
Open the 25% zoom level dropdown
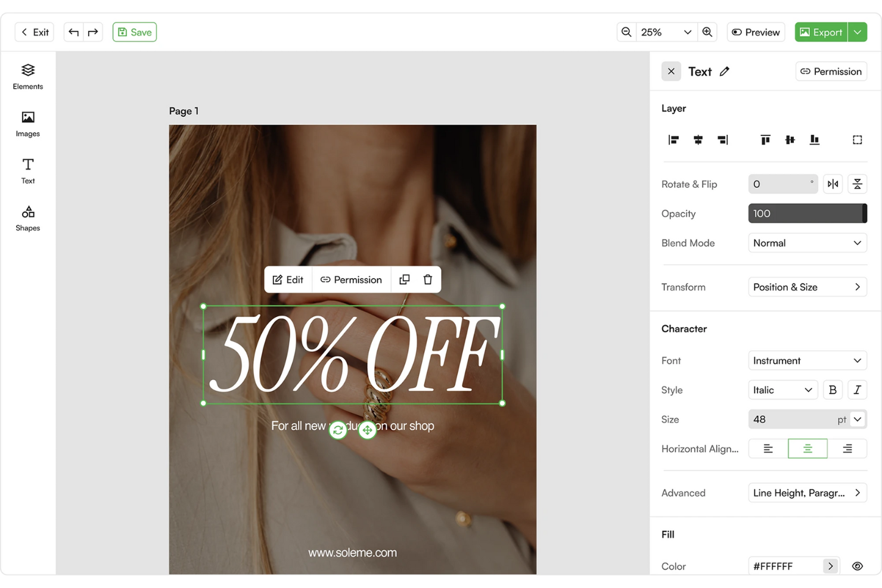(x=666, y=32)
